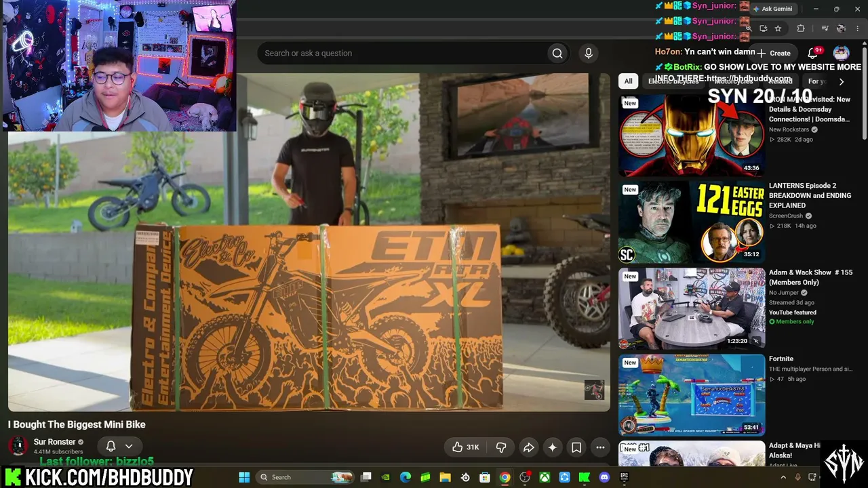
Task: Like the video with 31K thumbs up
Action: [465, 447]
